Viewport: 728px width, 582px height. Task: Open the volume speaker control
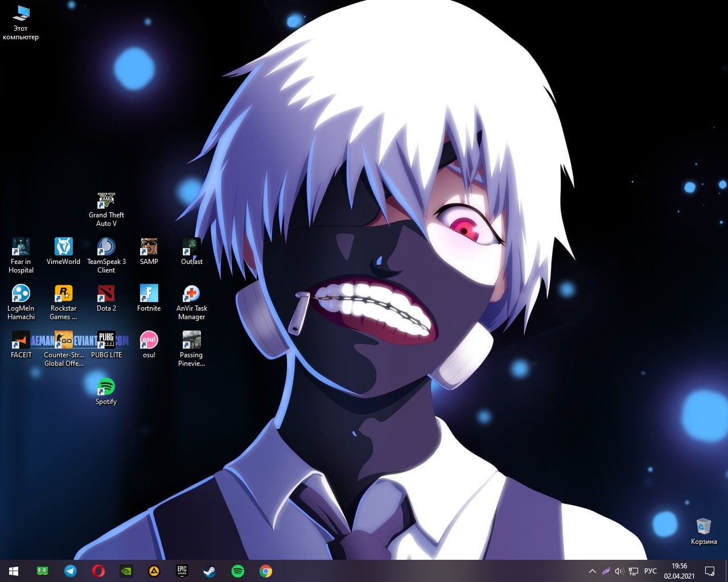[x=619, y=571]
